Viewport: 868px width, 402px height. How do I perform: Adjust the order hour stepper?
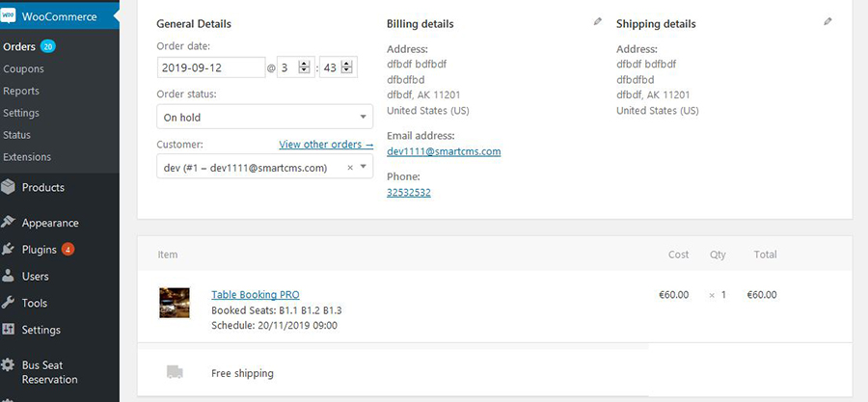coord(304,67)
